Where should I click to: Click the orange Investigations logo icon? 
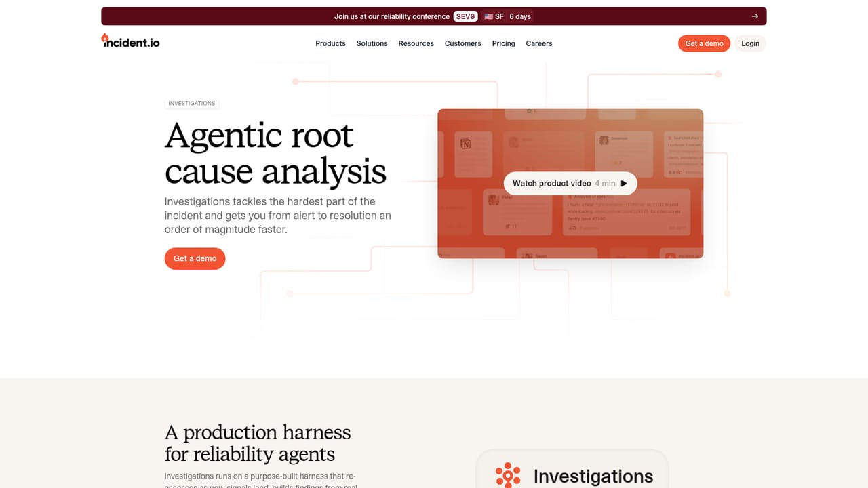(507, 476)
